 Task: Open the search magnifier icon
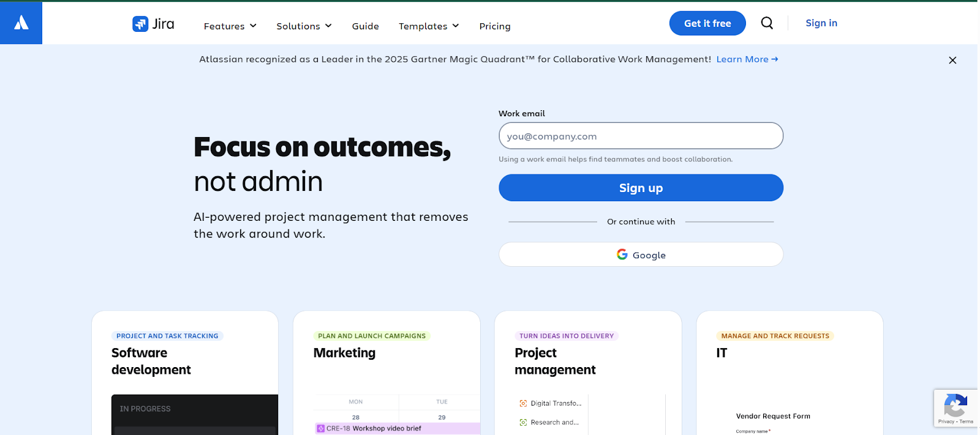click(767, 23)
